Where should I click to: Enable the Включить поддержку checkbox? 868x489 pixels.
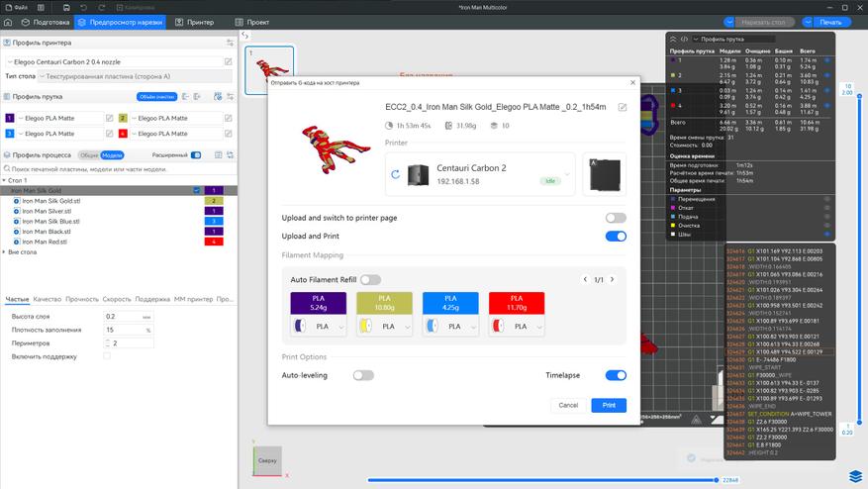(x=107, y=356)
